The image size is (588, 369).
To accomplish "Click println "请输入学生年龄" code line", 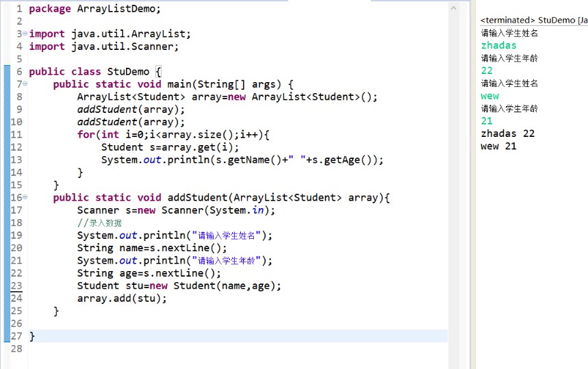I will click(x=175, y=260).
